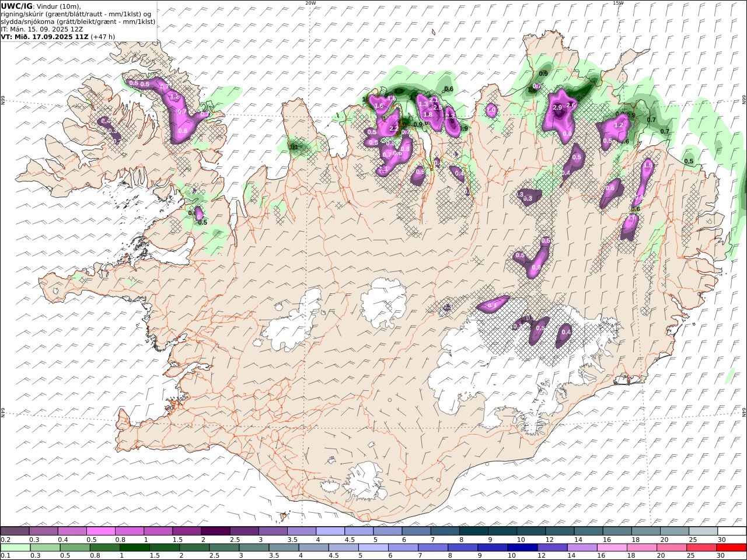Click the lightest green 0.1 rain legend swatch
This screenshot has height=560, width=747.
click(x=15, y=548)
